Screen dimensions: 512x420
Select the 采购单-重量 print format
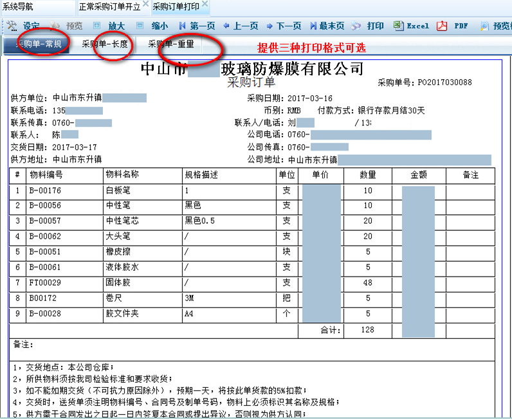point(170,45)
